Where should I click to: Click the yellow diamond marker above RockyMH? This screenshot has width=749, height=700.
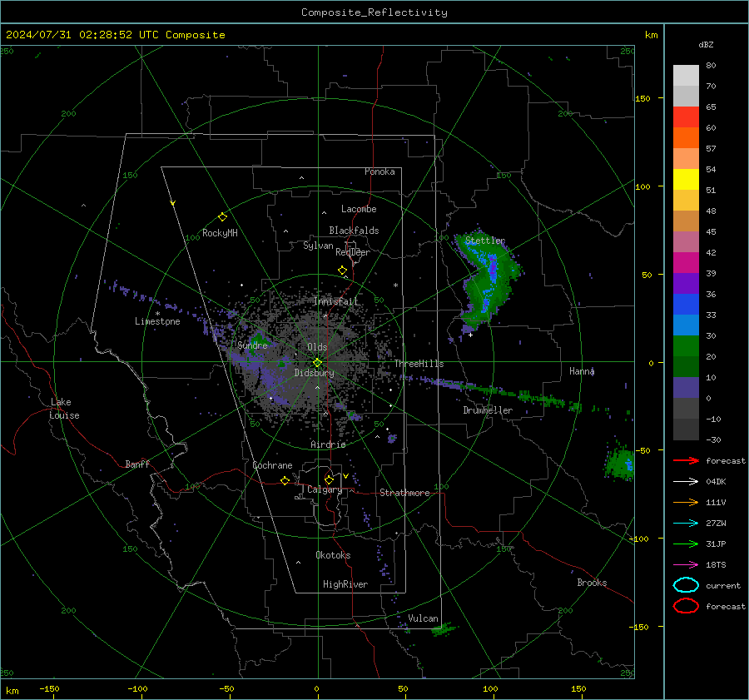click(222, 217)
